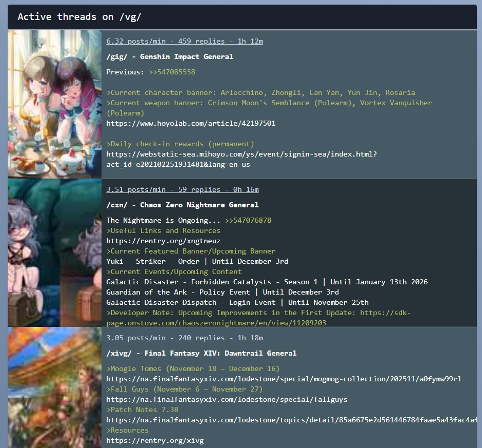Click the /gig/ - Genshin Impact General title
This screenshot has width=482, height=448.
(170, 56)
